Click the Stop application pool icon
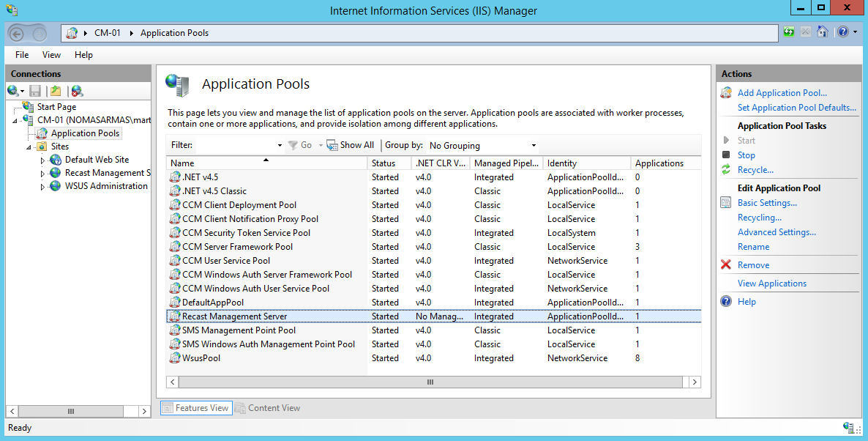 (726, 155)
